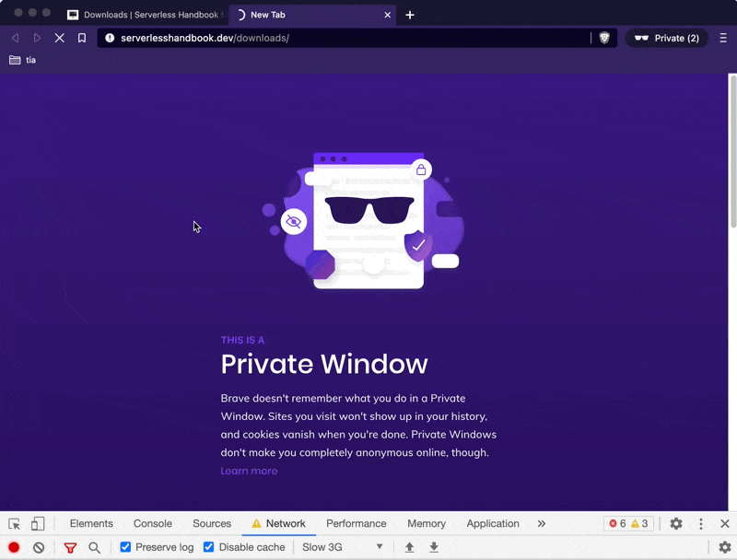
Task: Switch to the Console tab
Action: (x=153, y=524)
